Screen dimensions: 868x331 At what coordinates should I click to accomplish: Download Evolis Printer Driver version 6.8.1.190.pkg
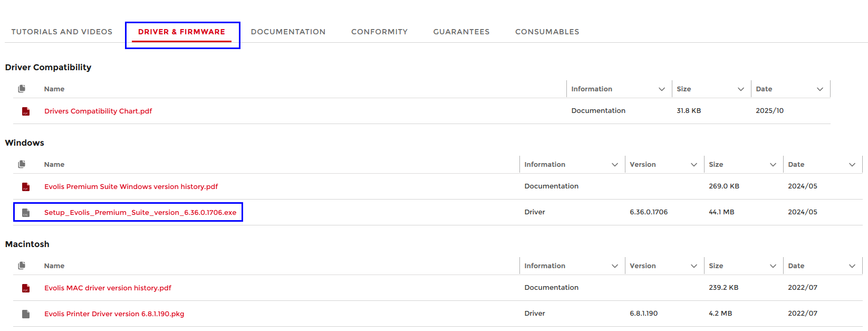pyautogui.click(x=114, y=314)
